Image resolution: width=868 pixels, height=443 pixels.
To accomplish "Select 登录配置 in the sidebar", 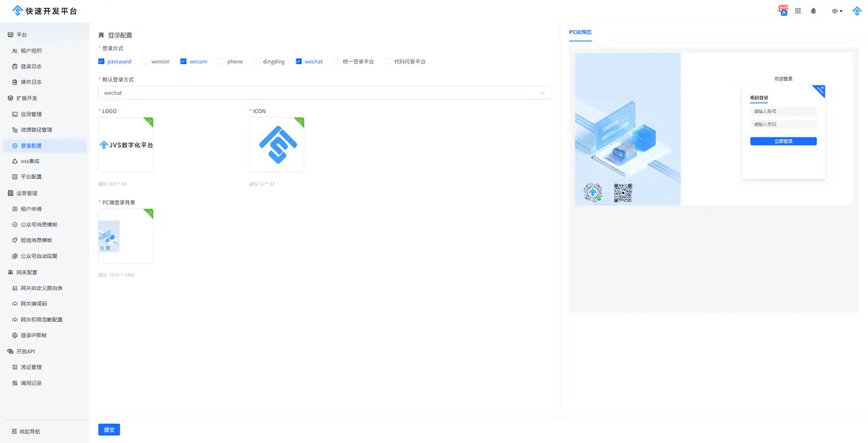I will [x=44, y=146].
